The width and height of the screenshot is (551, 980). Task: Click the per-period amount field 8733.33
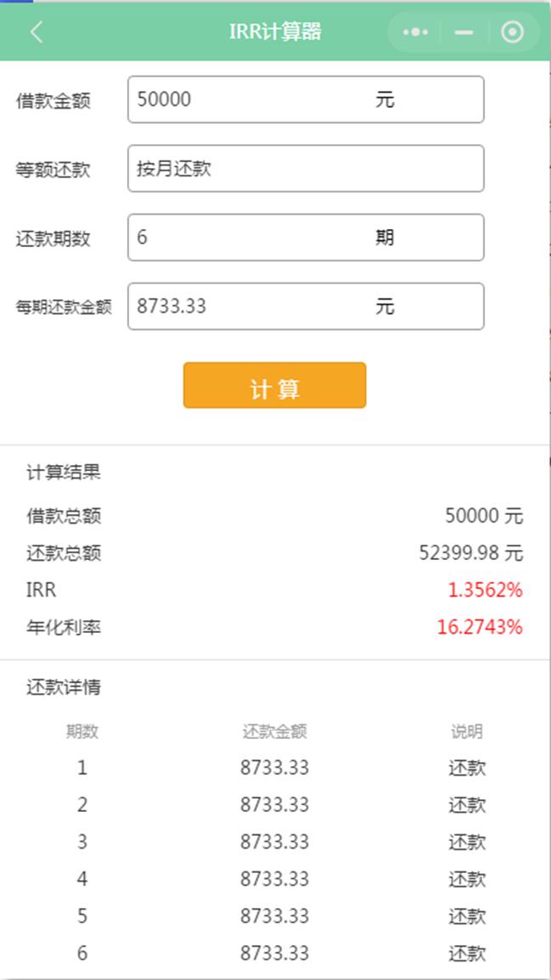pos(306,305)
